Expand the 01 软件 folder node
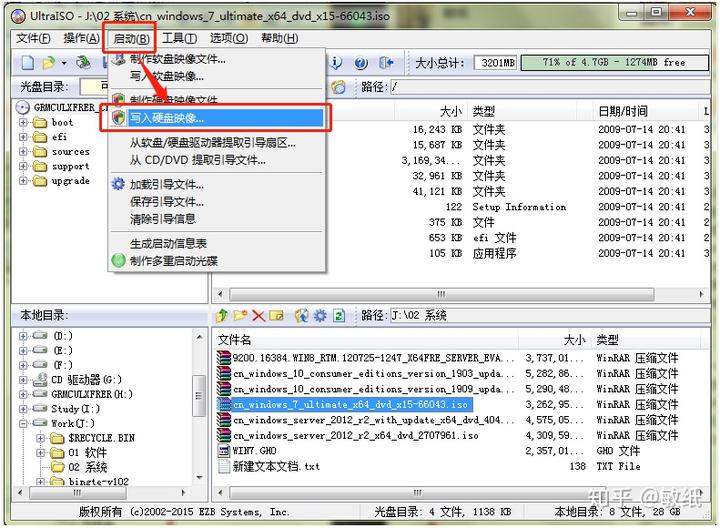 [x=40, y=453]
